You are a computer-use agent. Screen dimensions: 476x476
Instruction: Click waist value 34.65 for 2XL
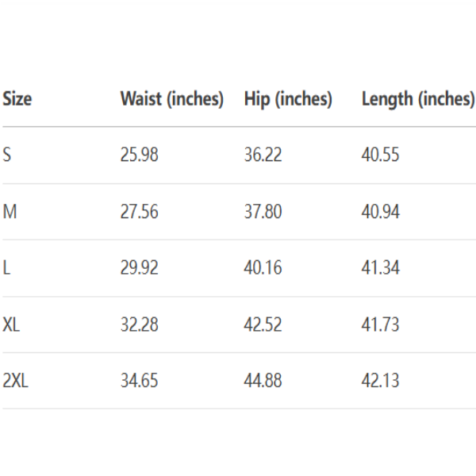coord(139,381)
